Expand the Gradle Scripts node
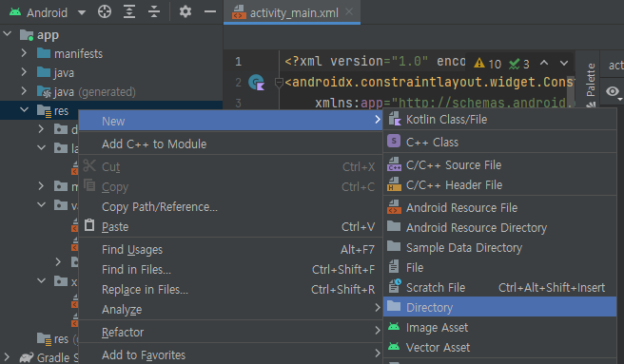The width and height of the screenshot is (624, 364). [x=7, y=356]
